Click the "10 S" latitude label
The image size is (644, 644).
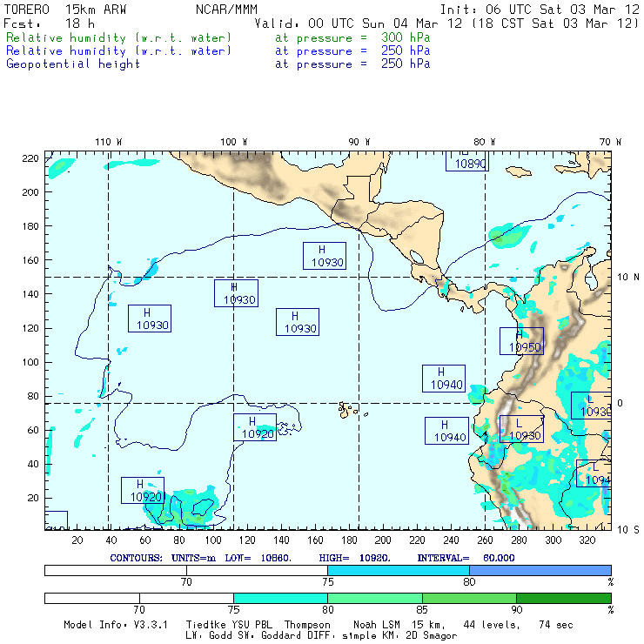coord(628,530)
